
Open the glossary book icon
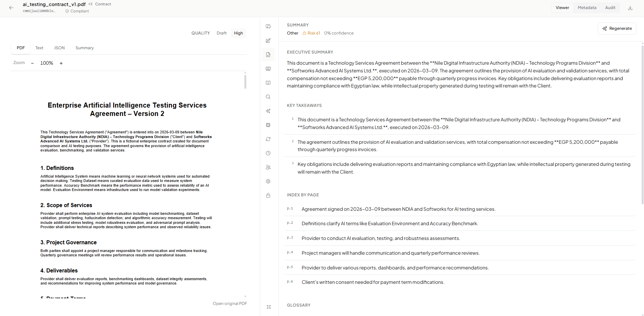pos(268,83)
